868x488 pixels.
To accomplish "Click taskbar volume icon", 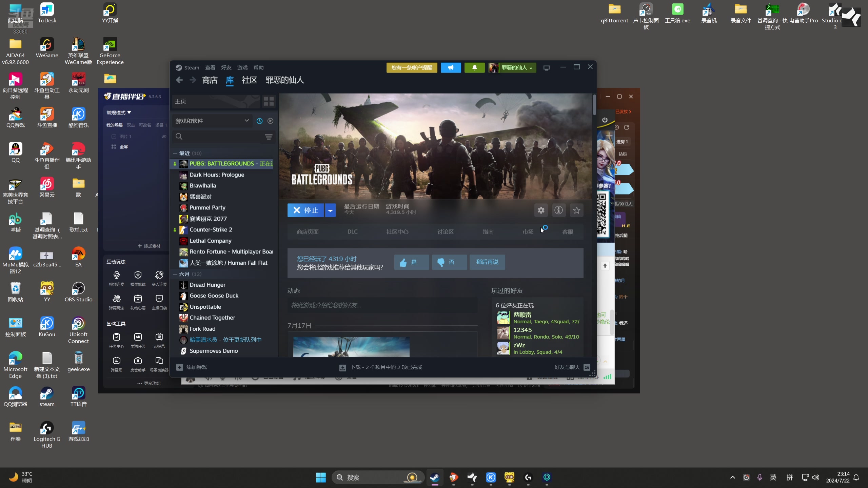I will 815,477.
